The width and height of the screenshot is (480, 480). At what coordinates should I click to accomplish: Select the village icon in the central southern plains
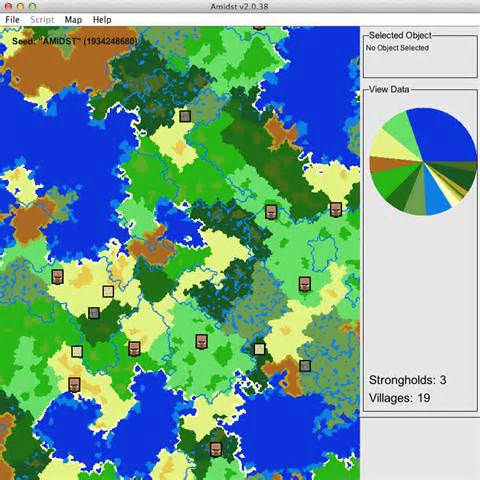201,342
